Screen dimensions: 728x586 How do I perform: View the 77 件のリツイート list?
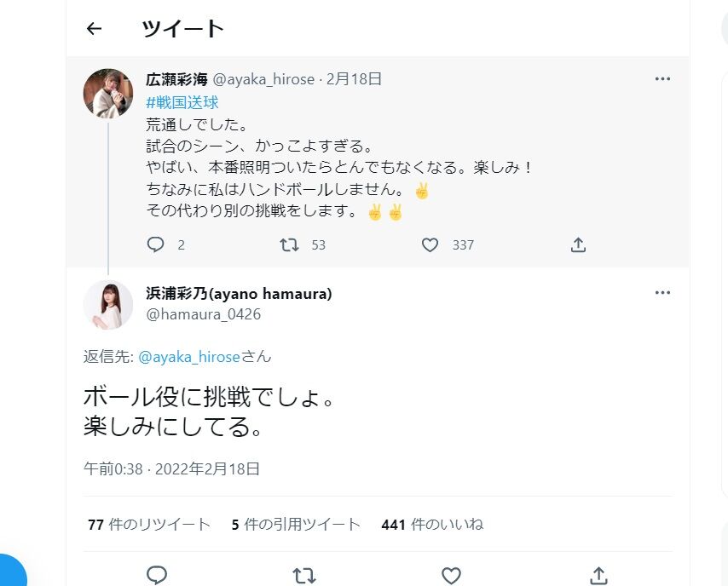[x=149, y=525]
